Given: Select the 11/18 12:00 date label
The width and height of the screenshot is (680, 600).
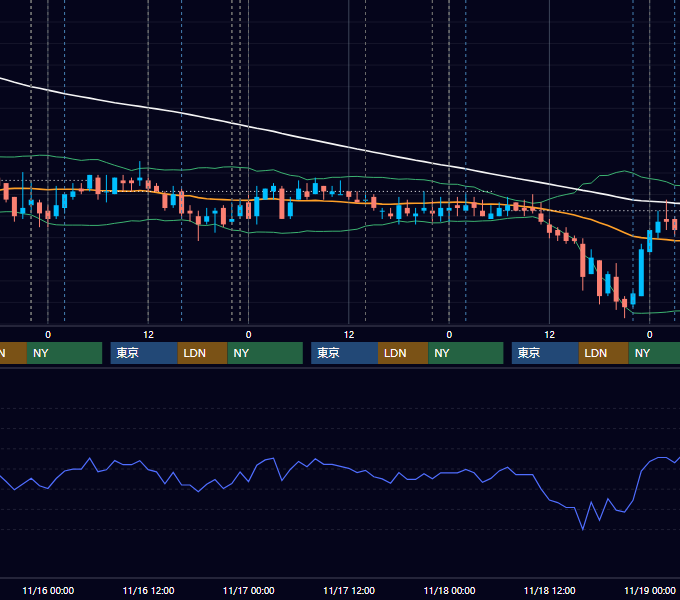Looking at the screenshot, I should click(x=549, y=590).
